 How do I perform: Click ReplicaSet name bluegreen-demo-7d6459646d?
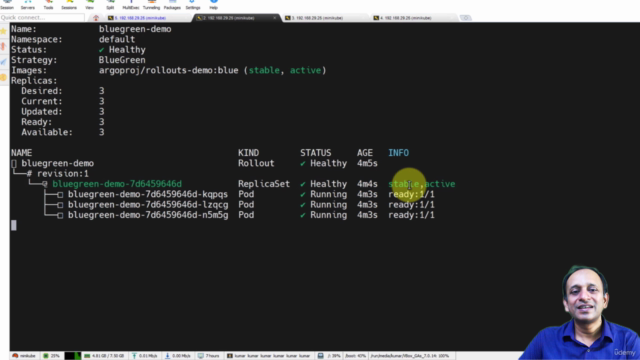[x=117, y=184]
